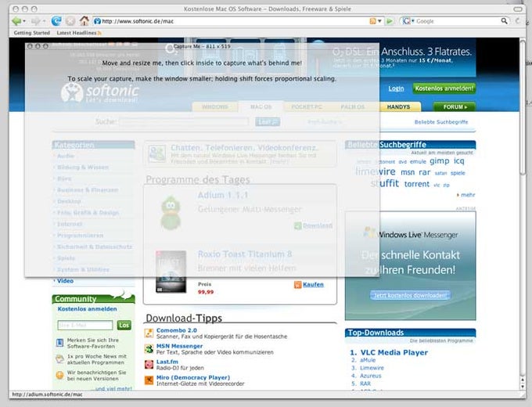Click the green Los button
Screen dimensions: 532x407
click(124, 325)
